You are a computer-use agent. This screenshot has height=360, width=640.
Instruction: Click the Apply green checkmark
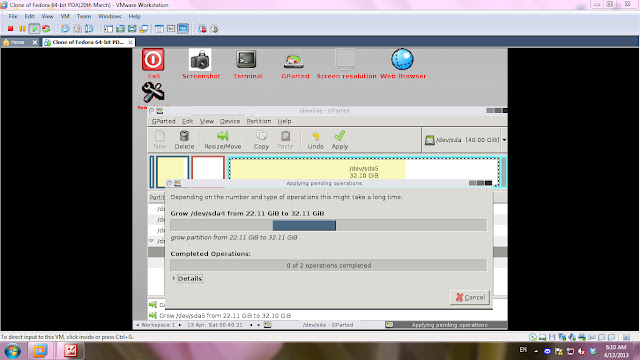340,140
